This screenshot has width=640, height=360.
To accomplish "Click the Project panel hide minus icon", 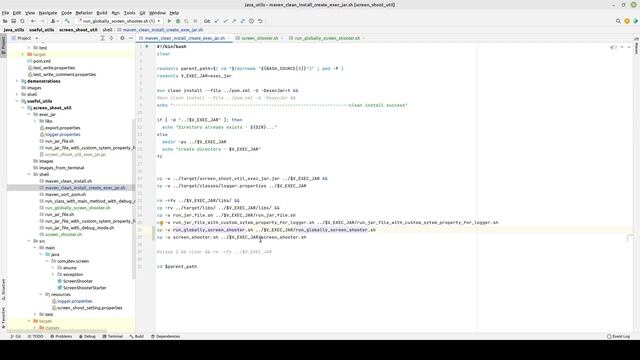I will [x=131, y=38].
